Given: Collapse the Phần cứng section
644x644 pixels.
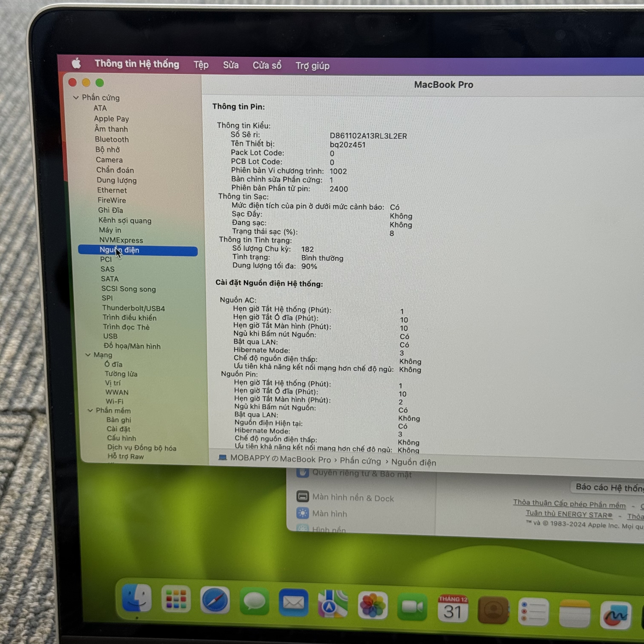Looking at the screenshot, I should [76, 97].
